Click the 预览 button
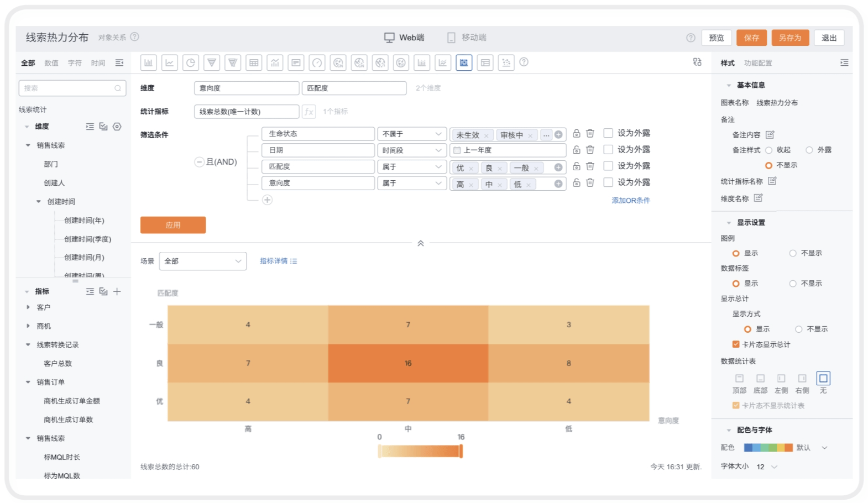 coord(717,38)
